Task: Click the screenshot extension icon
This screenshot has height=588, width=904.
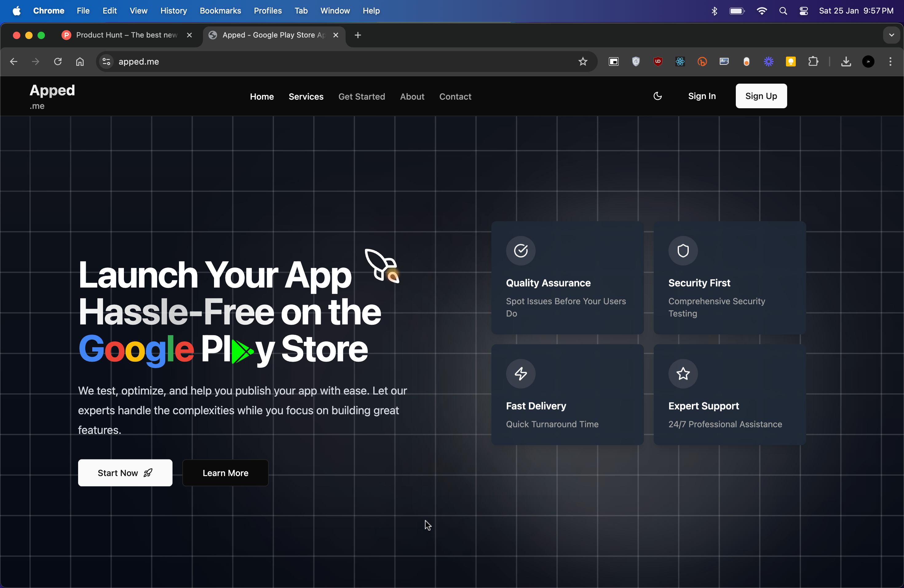Action: point(724,62)
